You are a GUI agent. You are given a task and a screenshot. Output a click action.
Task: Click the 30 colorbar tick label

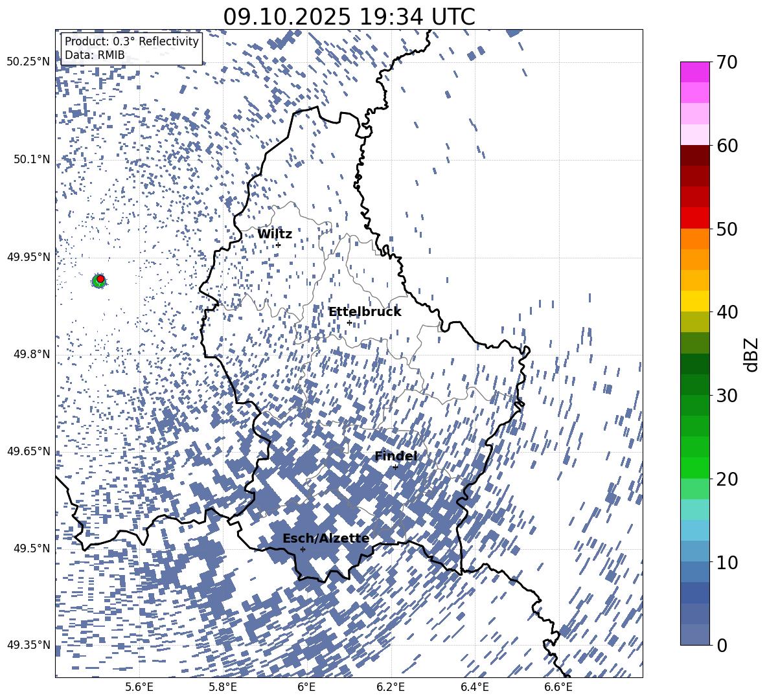[727, 396]
